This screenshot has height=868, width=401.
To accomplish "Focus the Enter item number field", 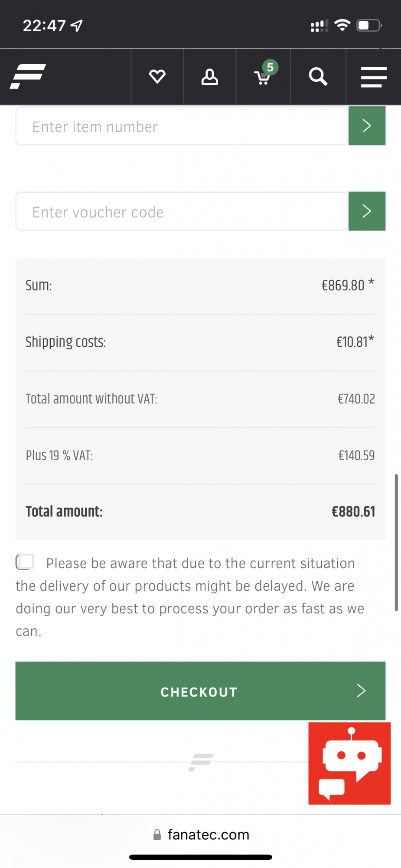I will [x=182, y=126].
